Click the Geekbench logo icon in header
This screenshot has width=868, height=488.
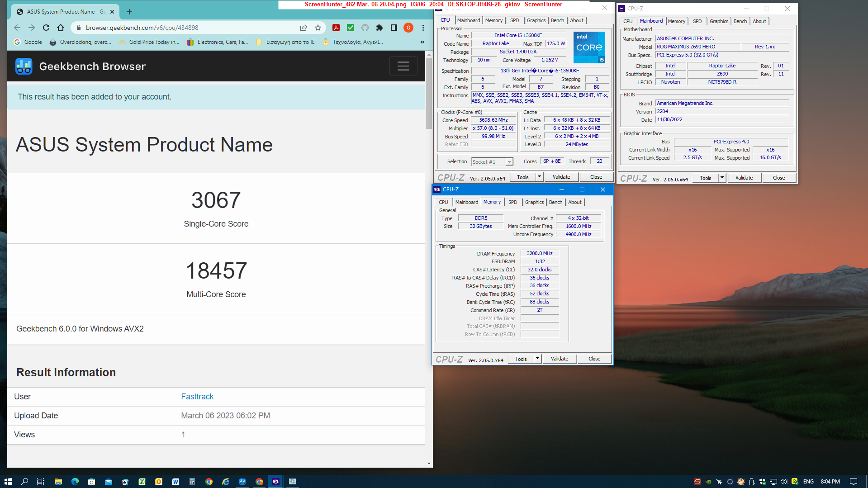[24, 66]
